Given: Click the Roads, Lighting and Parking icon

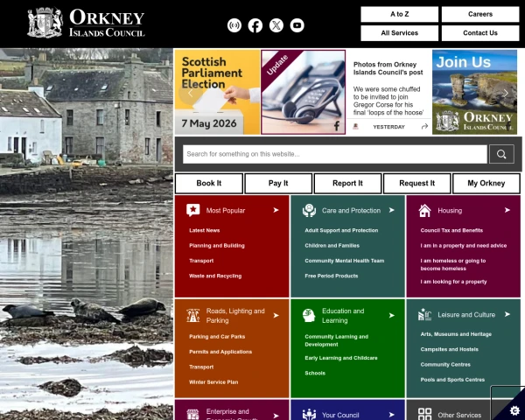Looking at the screenshot, I should pos(192,316).
